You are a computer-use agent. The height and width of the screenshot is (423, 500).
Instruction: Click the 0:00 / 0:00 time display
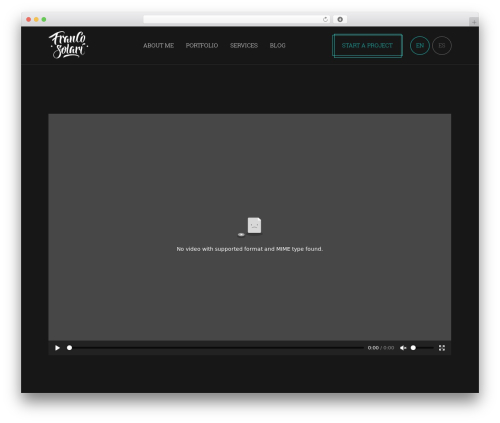pos(381,348)
